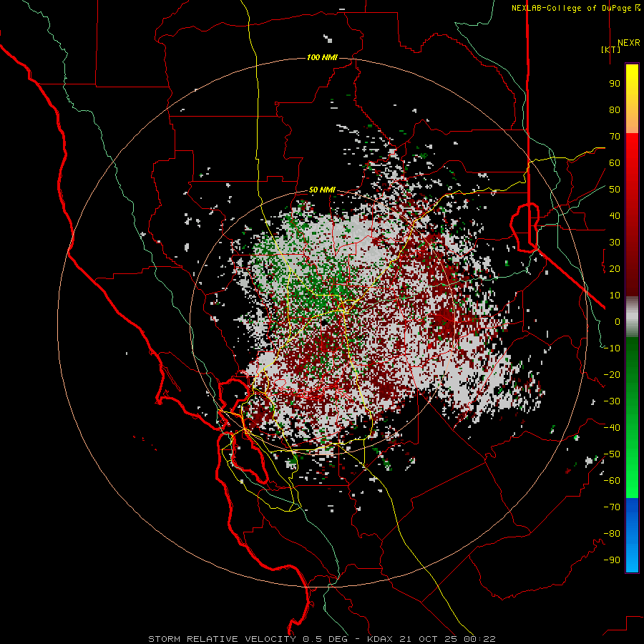Click the 60 value on velocity scale
644x644 pixels.
click(x=615, y=163)
